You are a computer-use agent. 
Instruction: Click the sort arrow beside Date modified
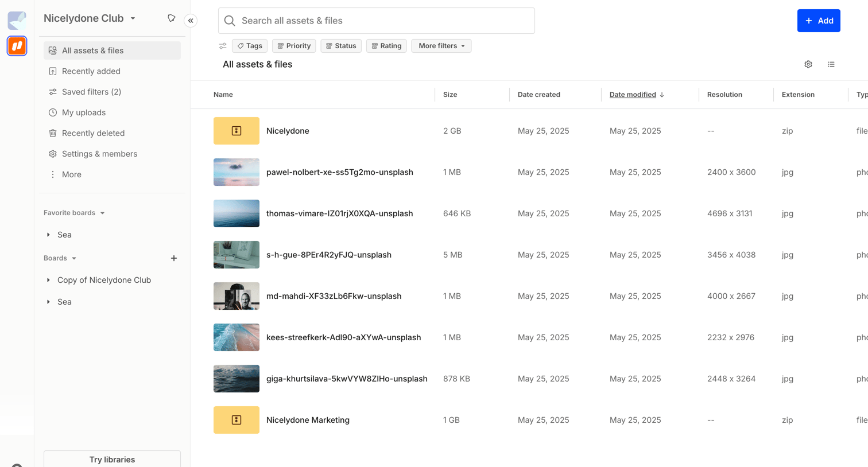(662, 95)
